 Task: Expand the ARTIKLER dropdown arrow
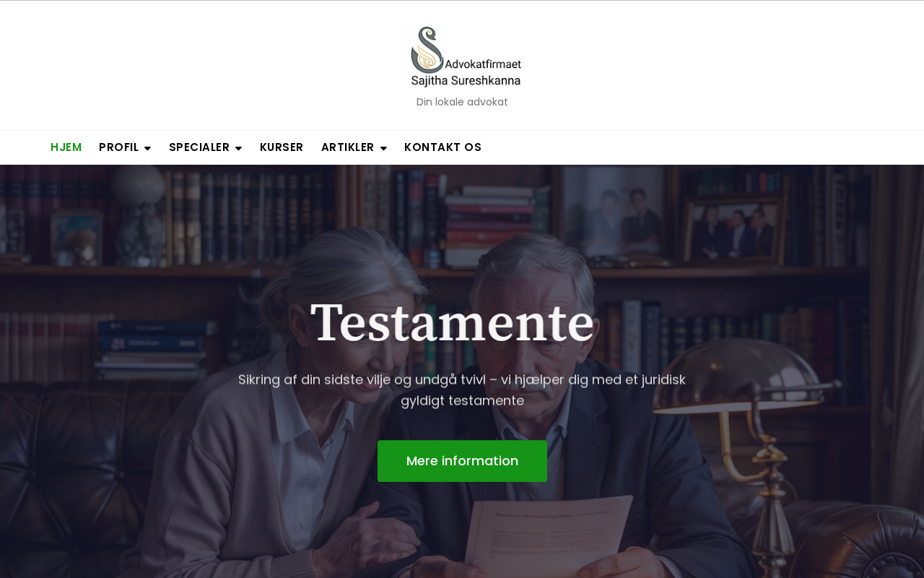(x=383, y=148)
